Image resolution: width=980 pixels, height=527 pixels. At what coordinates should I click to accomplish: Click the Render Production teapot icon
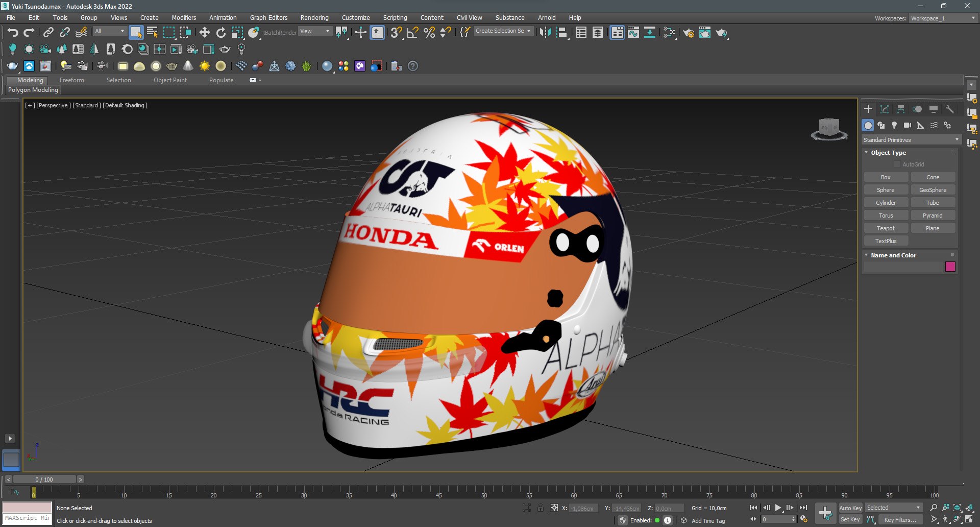click(721, 33)
